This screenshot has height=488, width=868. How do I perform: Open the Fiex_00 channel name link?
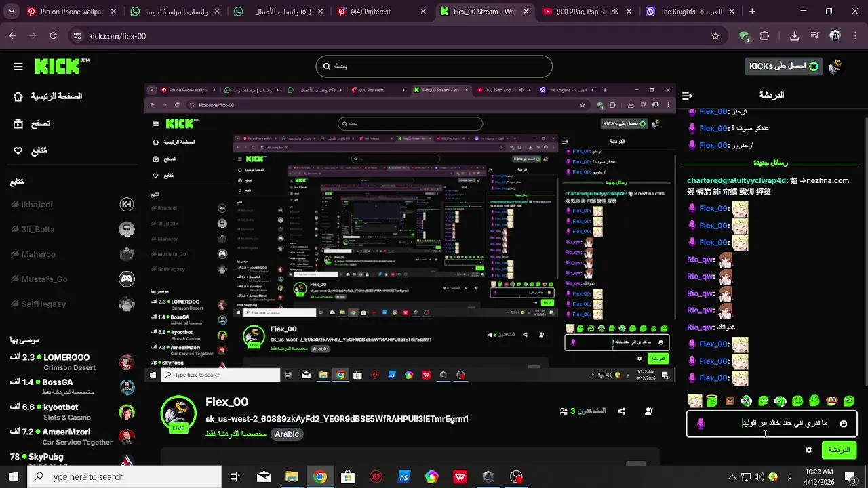click(227, 402)
